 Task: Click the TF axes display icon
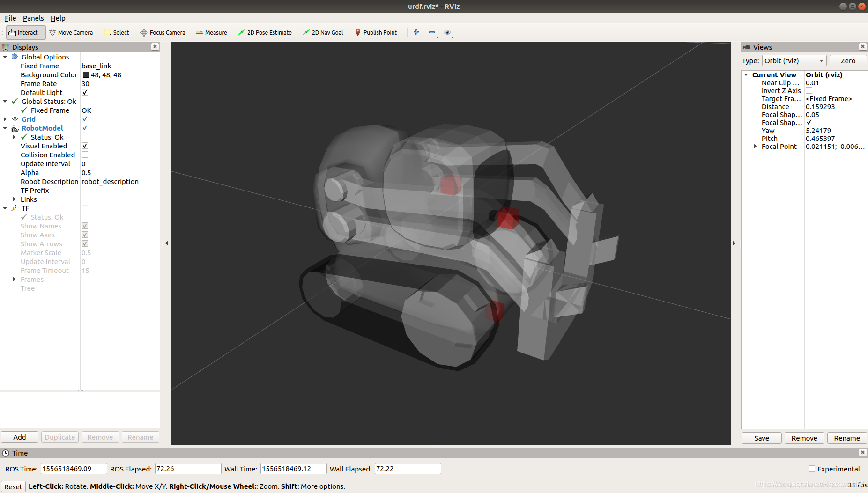(15, 208)
